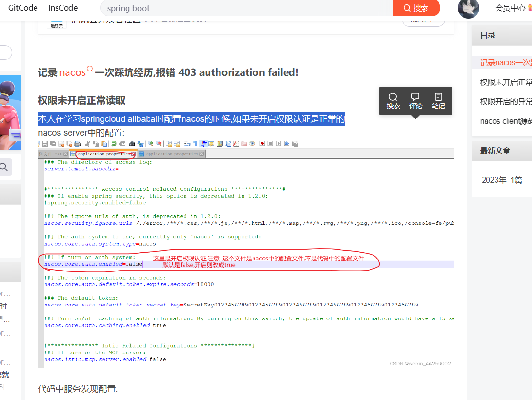The width and height of the screenshot is (532, 400).
Task: Jump to 记录nacos一次 entry in 目录
Action: click(x=506, y=62)
